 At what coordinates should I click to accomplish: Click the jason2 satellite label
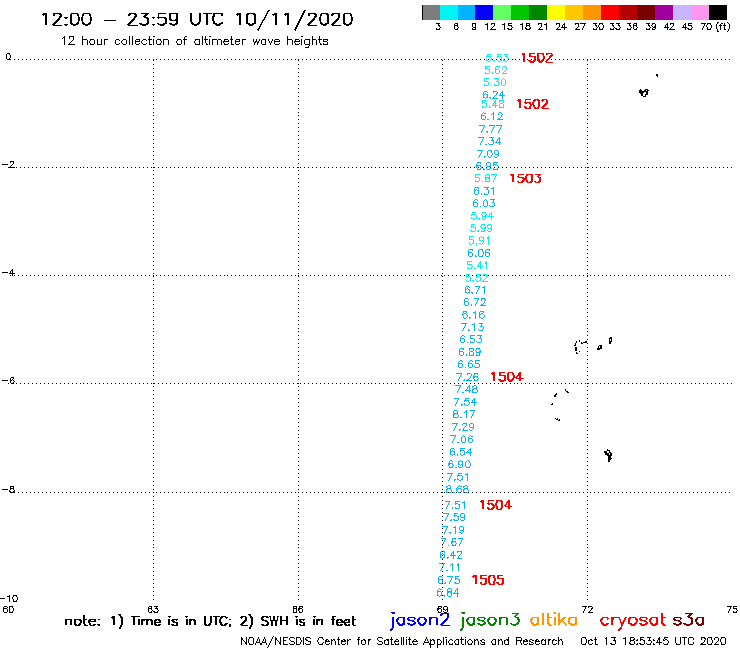[x=420, y=620]
